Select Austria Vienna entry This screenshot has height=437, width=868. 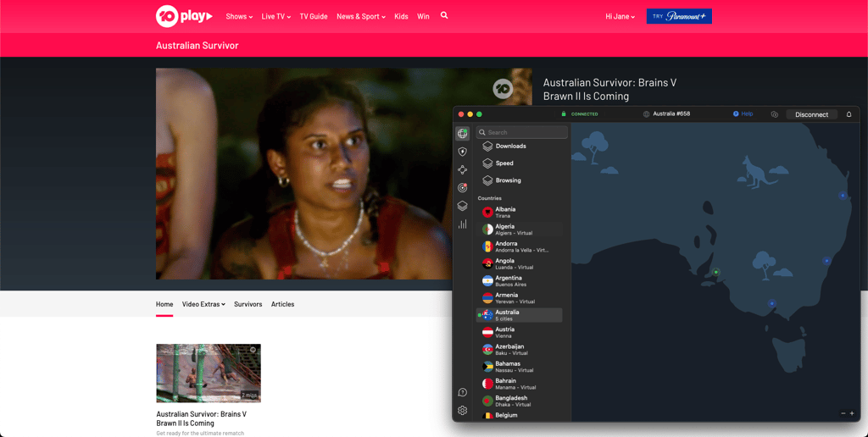[x=520, y=333]
